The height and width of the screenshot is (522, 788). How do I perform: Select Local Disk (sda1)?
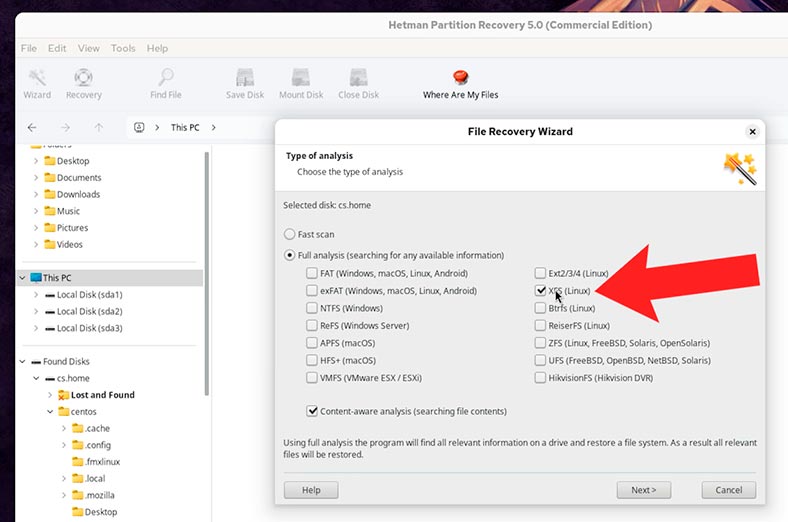89,295
